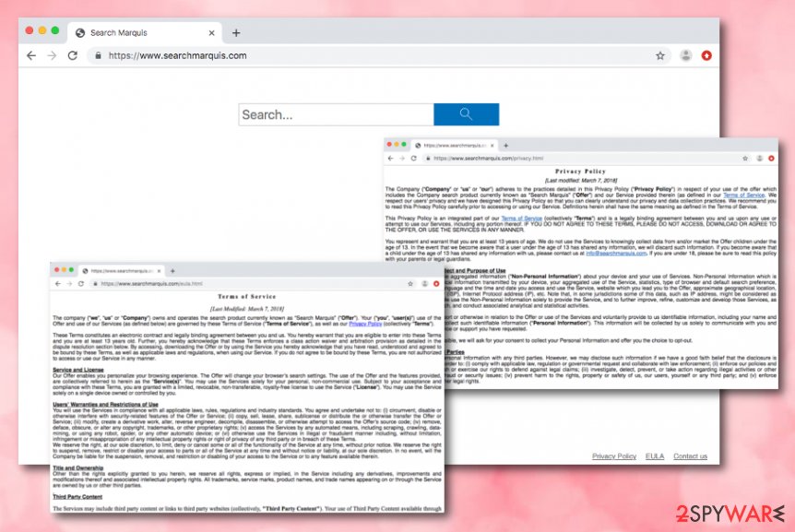
Task: Open Privacy Policy link in Terms of Service text
Action: (365, 324)
